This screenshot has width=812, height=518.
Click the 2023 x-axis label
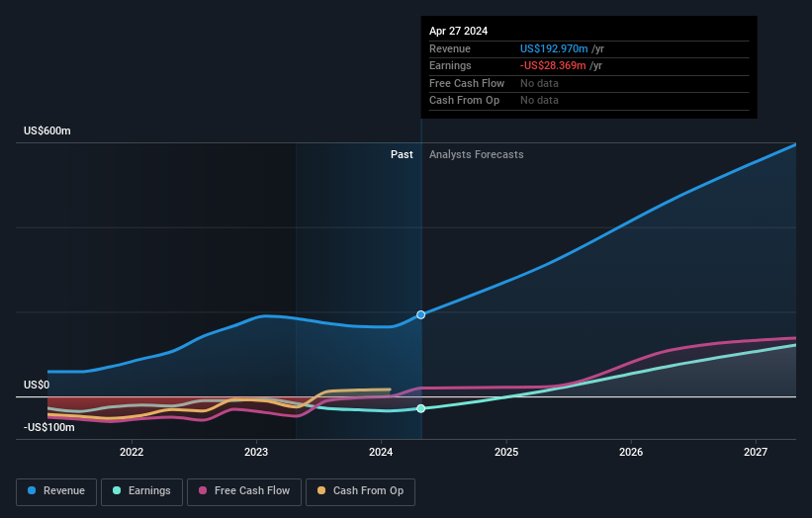[x=256, y=452]
